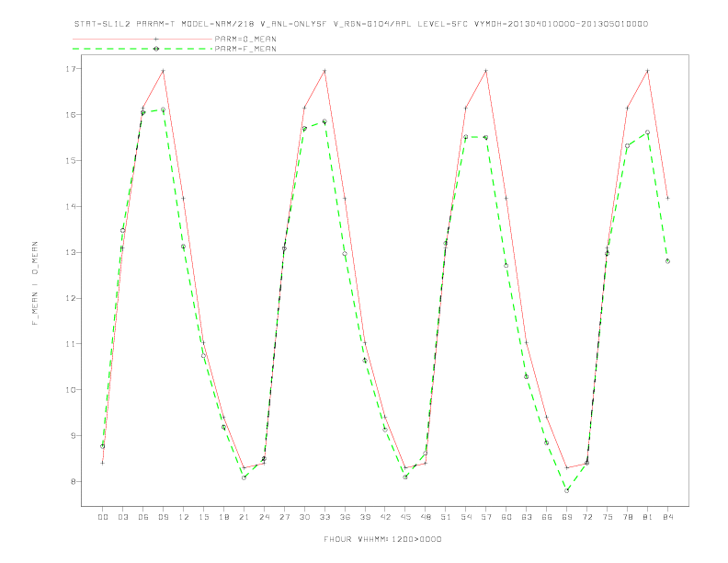
Task: Click the x-axis tick label 36
Action: click(345, 517)
